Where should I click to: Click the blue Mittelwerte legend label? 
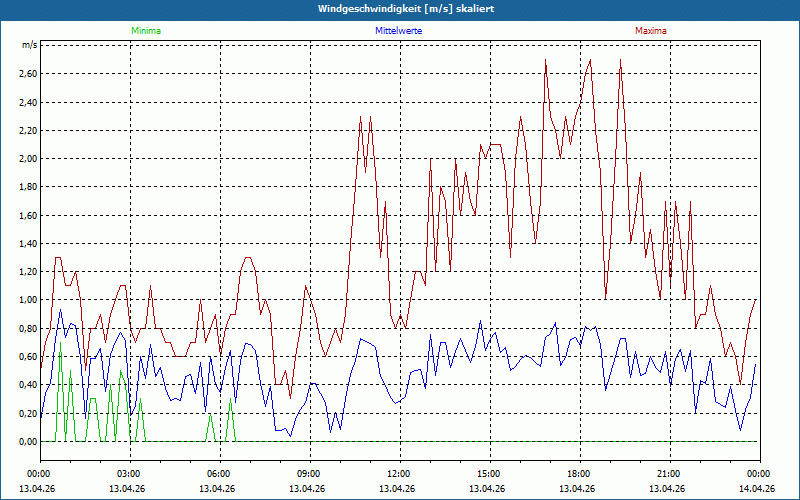tap(398, 31)
